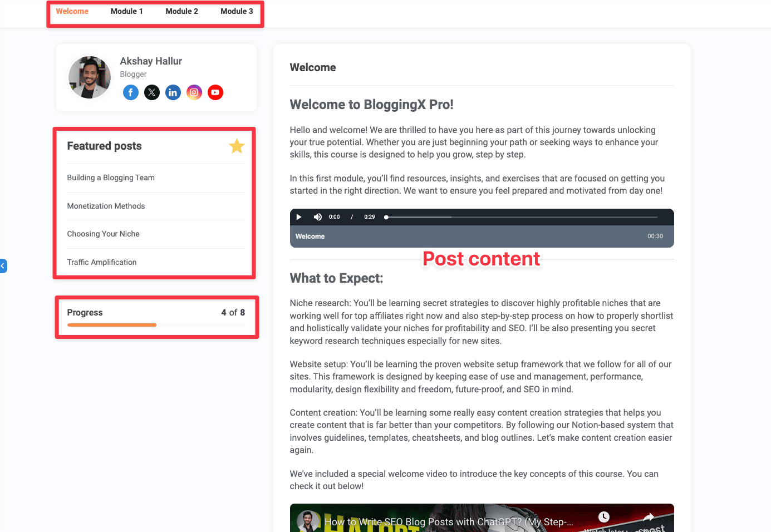Image resolution: width=771 pixels, height=532 pixels.
Task: Switch to the Module 1 tab
Action: (126, 11)
